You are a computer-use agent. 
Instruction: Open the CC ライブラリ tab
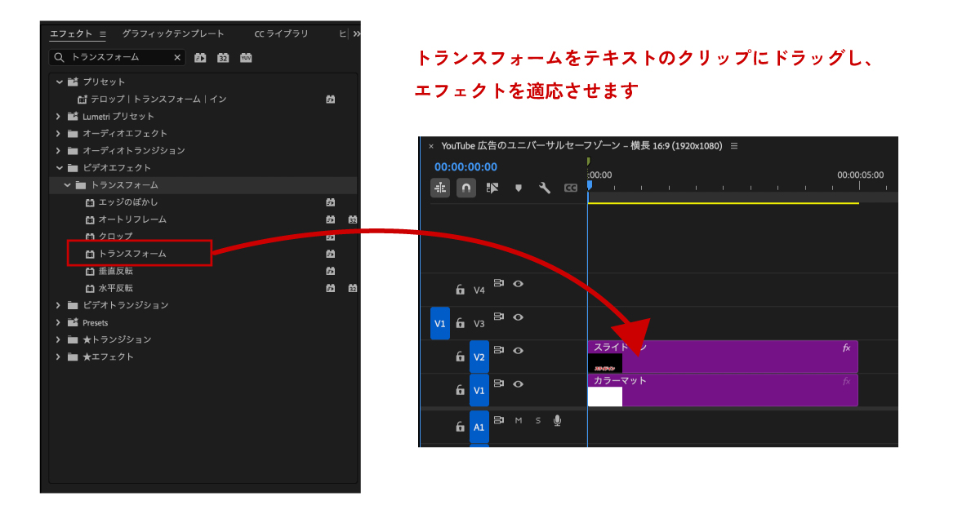[282, 33]
